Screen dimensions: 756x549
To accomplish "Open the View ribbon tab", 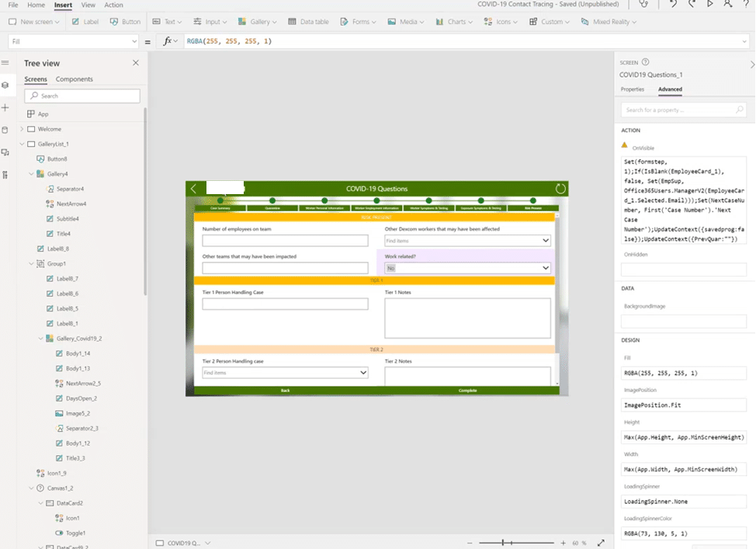I will point(88,5).
